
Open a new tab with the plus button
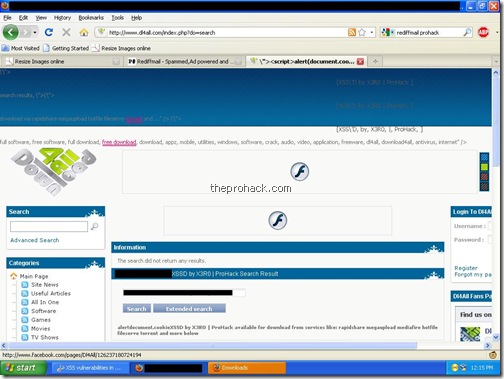tap(375, 61)
